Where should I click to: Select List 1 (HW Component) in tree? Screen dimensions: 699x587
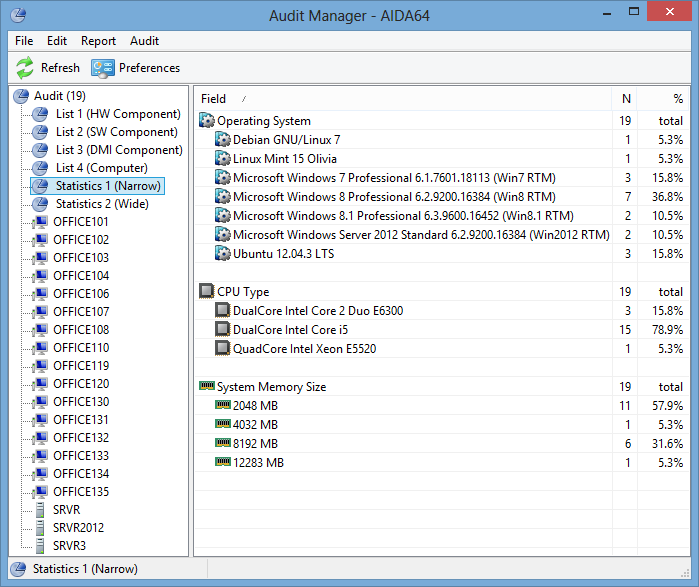click(x=117, y=114)
